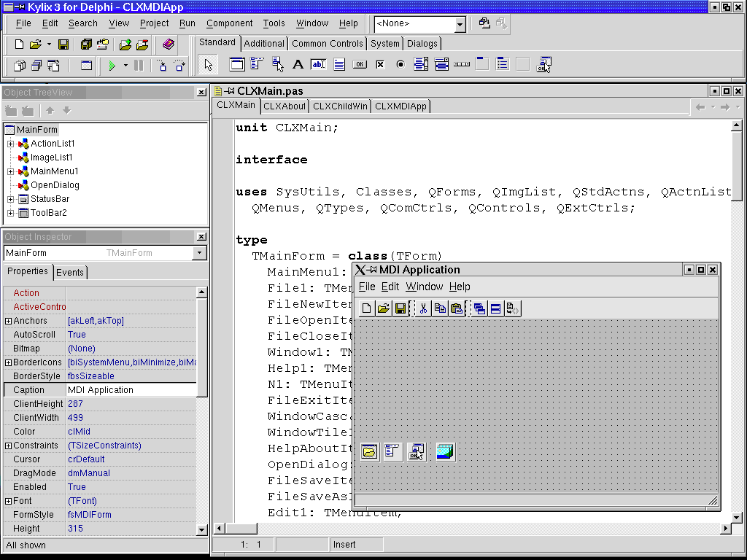Click the Step Over debugger icon
The image size is (747, 560).
point(179,65)
